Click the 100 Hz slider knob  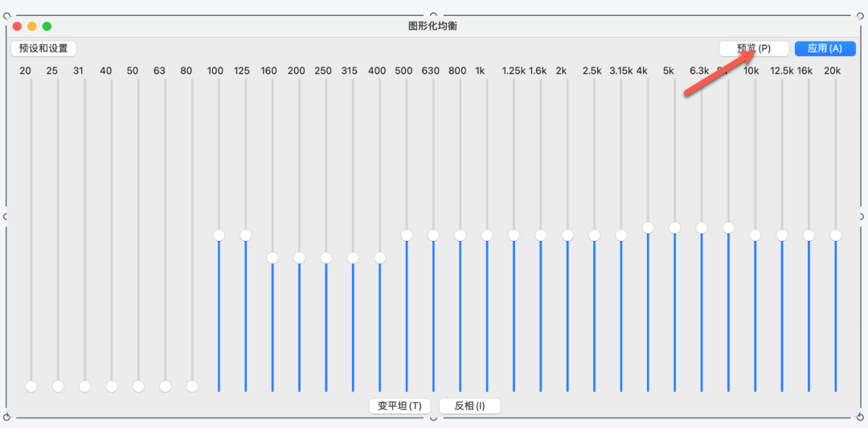point(219,235)
